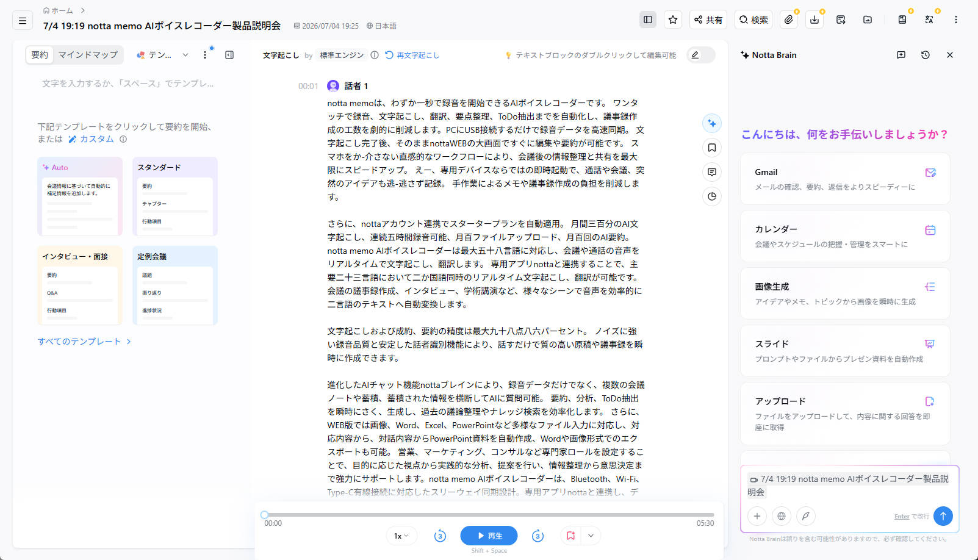The image size is (978, 560).
Task: Choose the スタンダード template card
Action: [175, 196]
